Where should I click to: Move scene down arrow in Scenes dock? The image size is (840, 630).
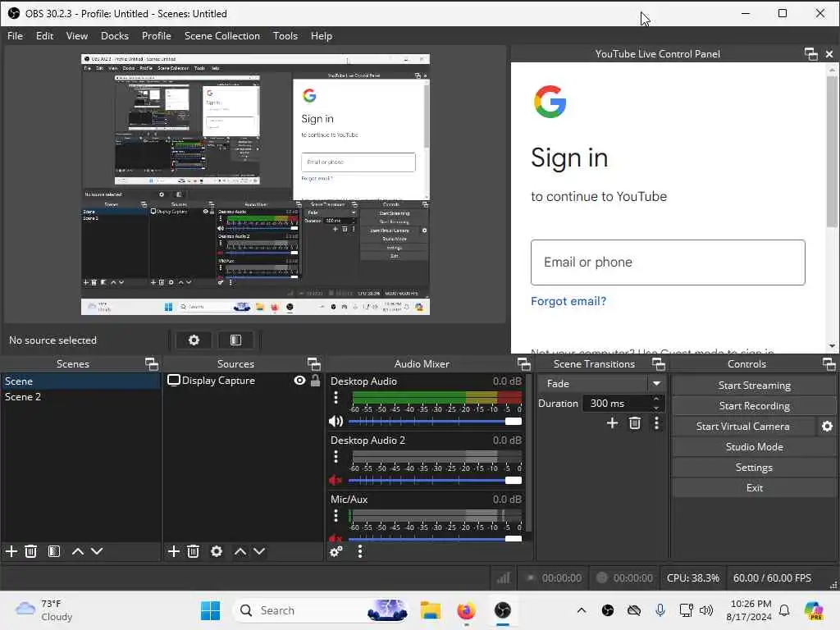point(97,551)
